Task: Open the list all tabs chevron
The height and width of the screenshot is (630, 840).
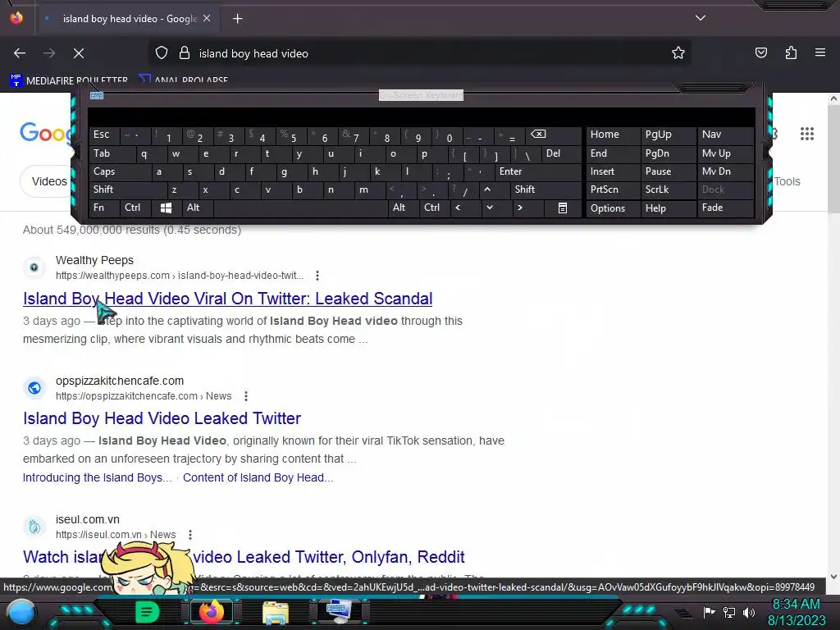Action: click(x=701, y=18)
